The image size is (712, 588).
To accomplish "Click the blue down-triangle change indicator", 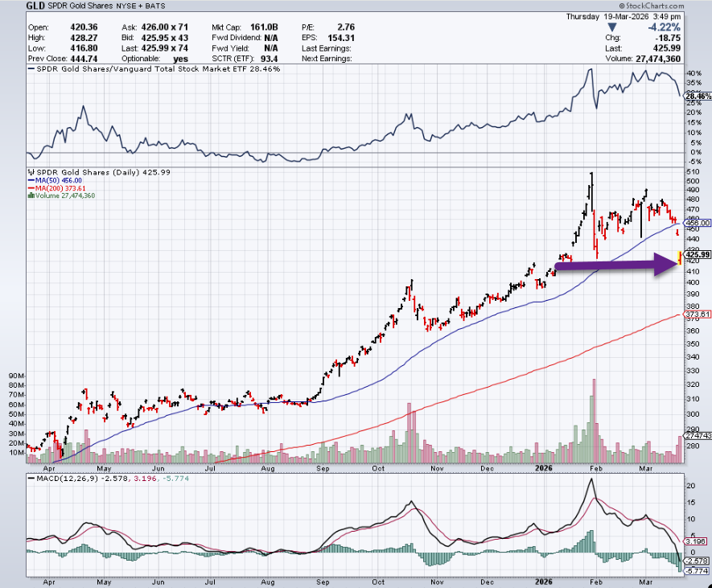I will pos(612,27).
